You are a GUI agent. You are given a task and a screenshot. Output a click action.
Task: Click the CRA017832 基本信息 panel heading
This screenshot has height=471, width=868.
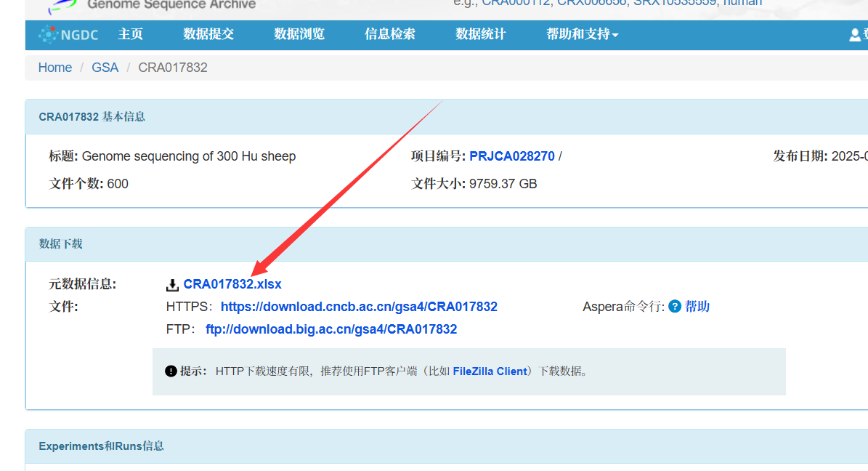pos(92,117)
